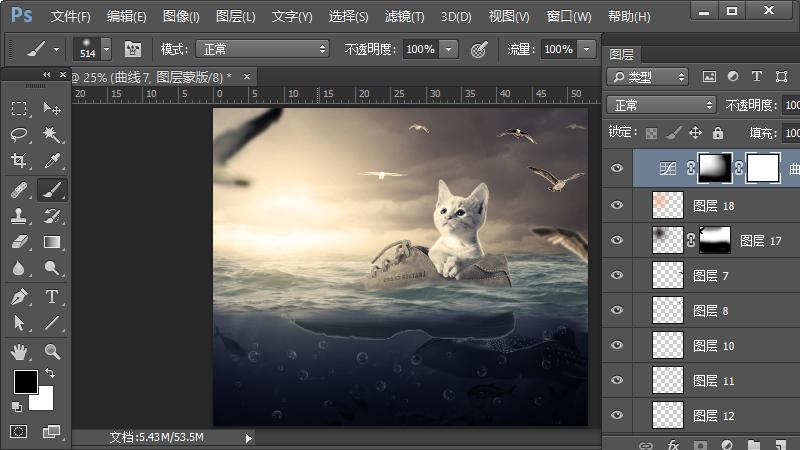Screen dimensions: 800x450
Task: Hide 图层 18 visibility
Action: pos(617,205)
